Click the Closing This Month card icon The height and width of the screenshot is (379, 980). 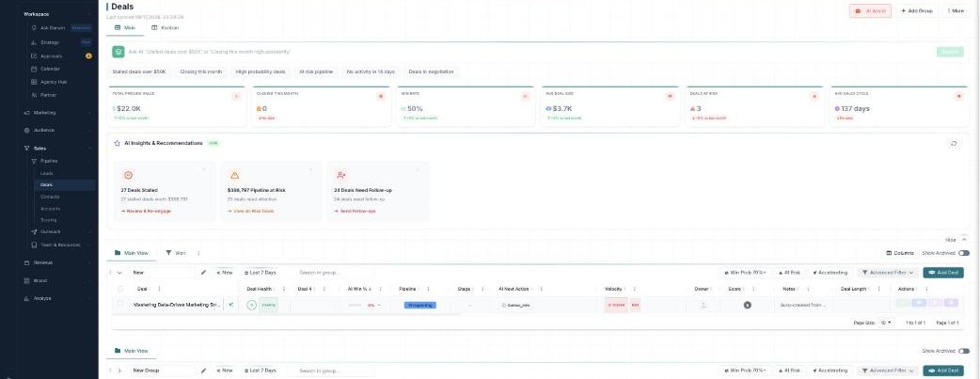tap(381, 96)
